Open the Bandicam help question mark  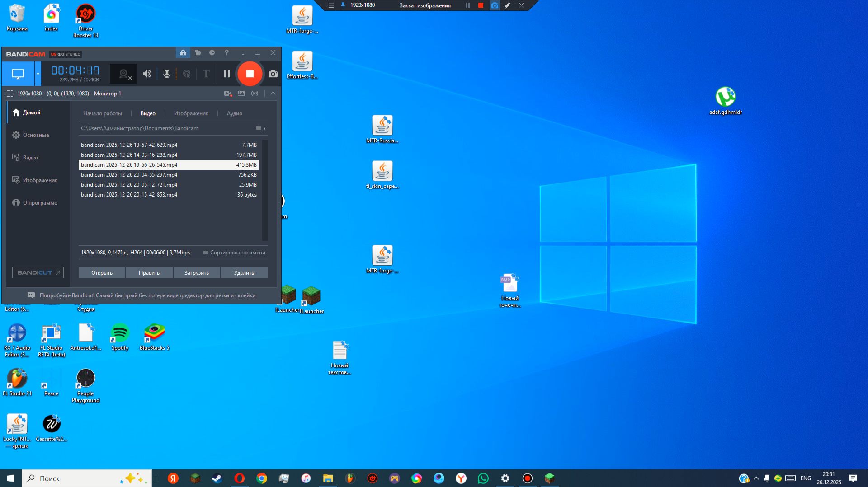point(226,53)
